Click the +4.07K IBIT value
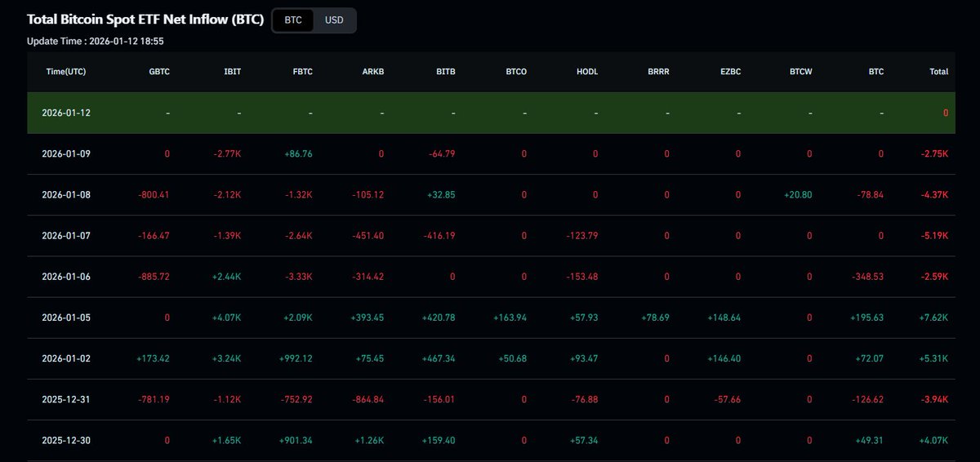This screenshot has width=980, height=462. click(x=227, y=318)
